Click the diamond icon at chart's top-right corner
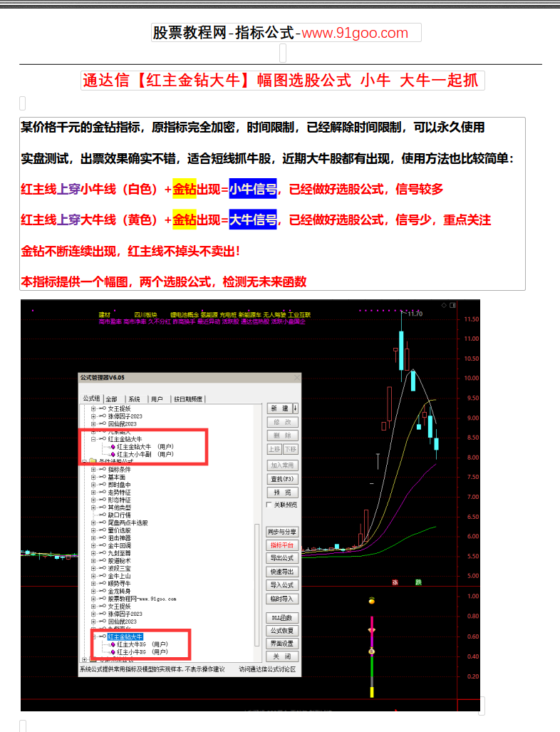Screen dimensions: 560x732 [x=444, y=305]
